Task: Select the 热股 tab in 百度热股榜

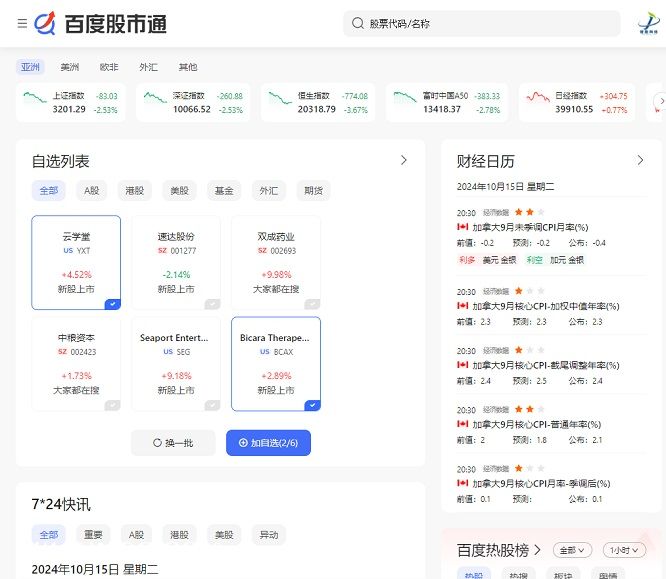Action: [x=474, y=575]
